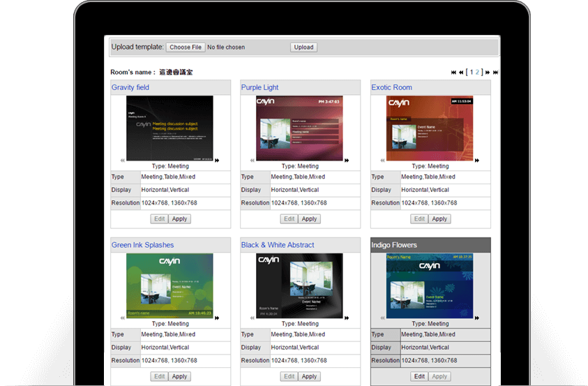Open page 2 of the template list

(478, 72)
